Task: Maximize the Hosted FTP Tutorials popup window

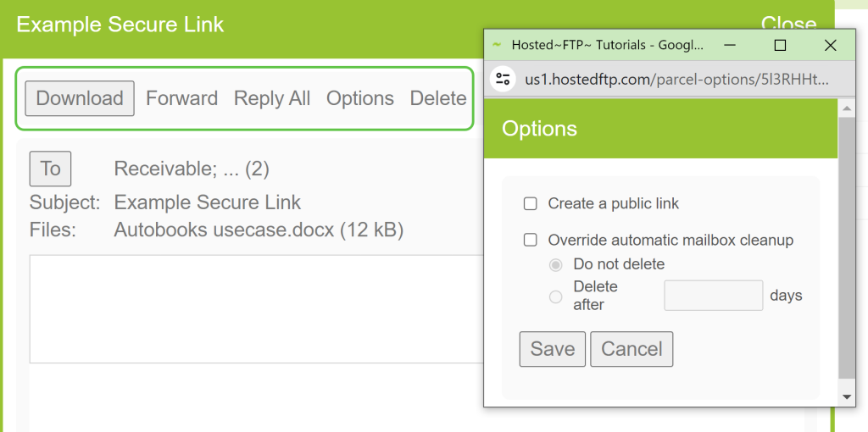Action: (781, 45)
